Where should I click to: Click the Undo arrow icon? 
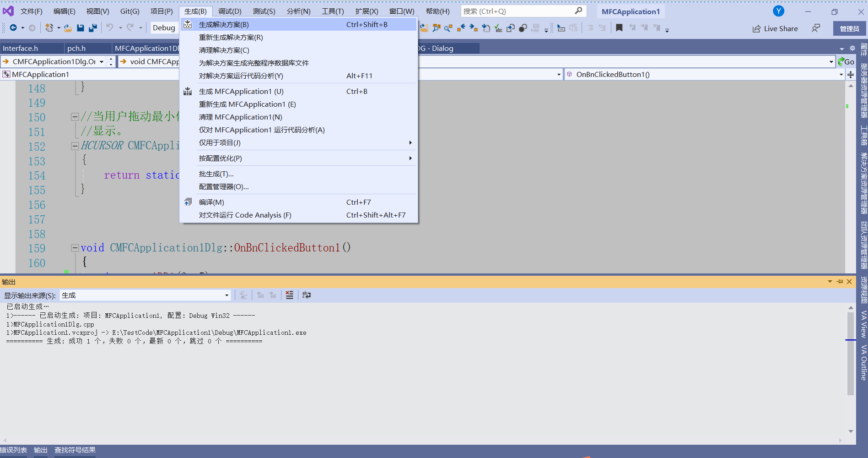click(x=110, y=28)
